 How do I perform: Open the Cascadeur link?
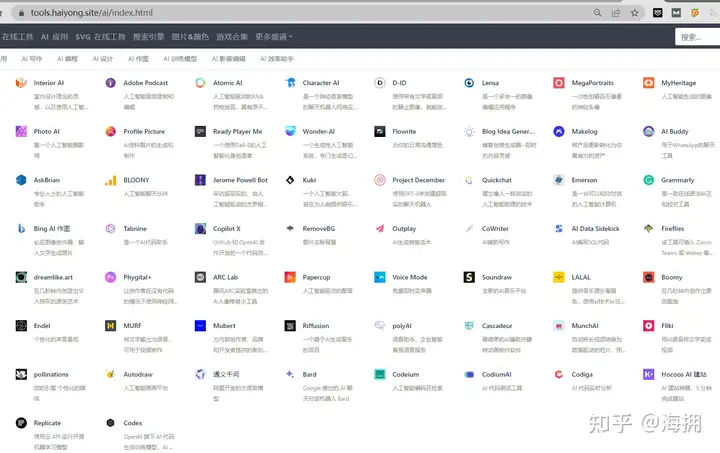(497, 325)
